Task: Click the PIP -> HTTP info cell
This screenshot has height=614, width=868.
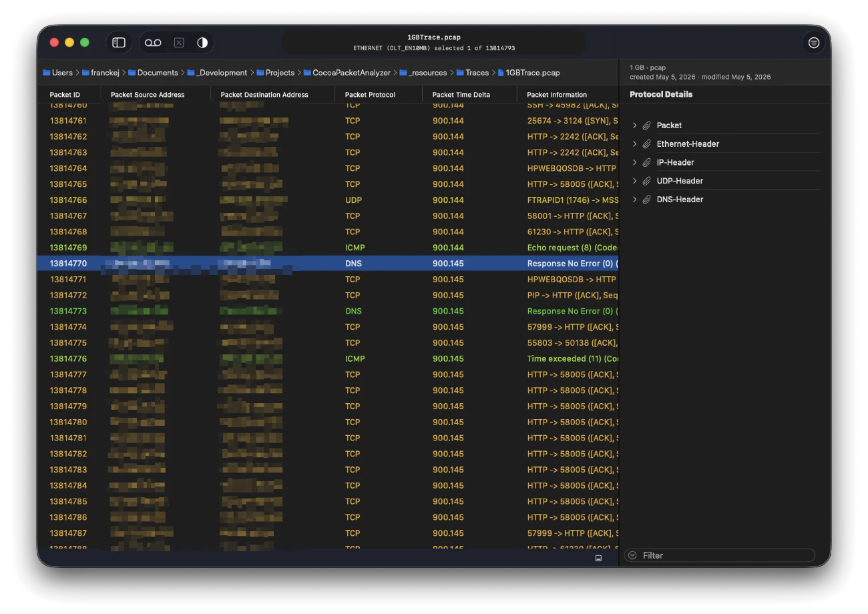Action: click(x=573, y=295)
